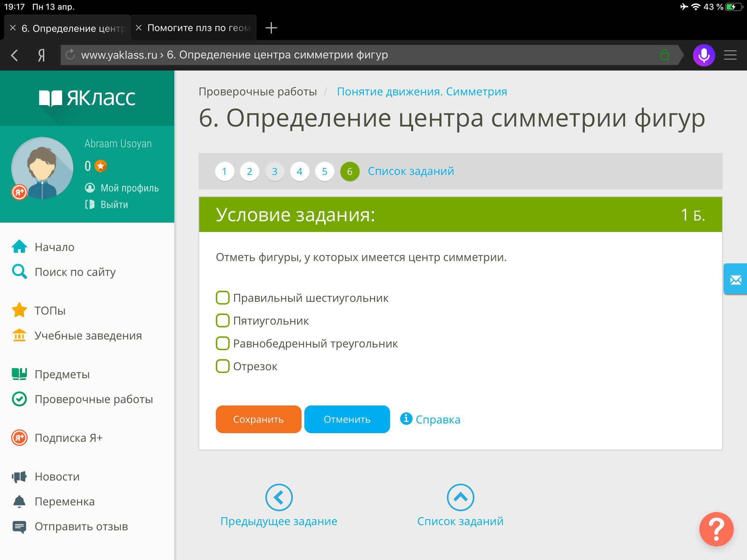Click the blue mail envelope side tab

pyautogui.click(x=735, y=279)
